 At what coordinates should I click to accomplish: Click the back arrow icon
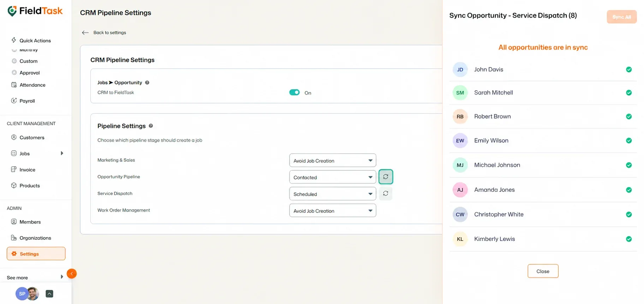click(85, 32)
